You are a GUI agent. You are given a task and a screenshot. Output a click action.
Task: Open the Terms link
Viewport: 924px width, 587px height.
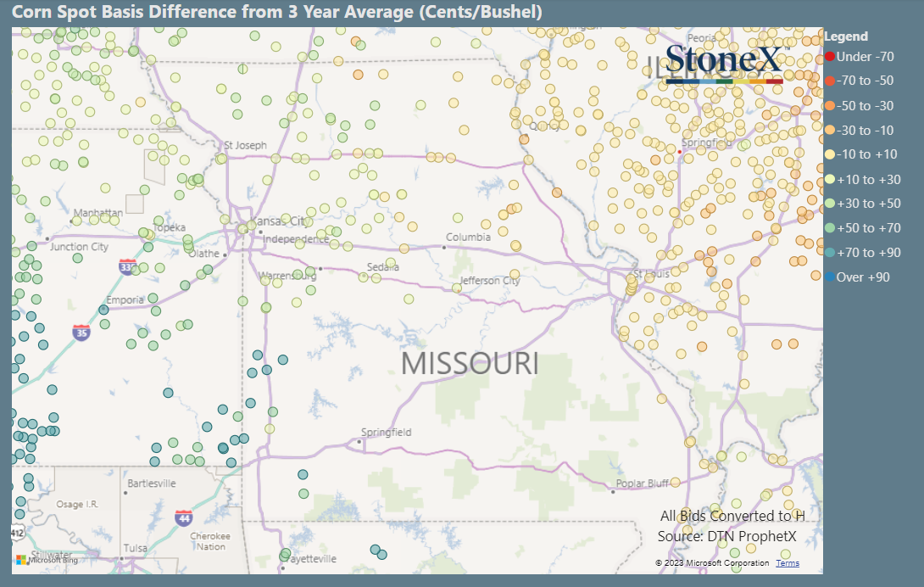coord(788,562)
